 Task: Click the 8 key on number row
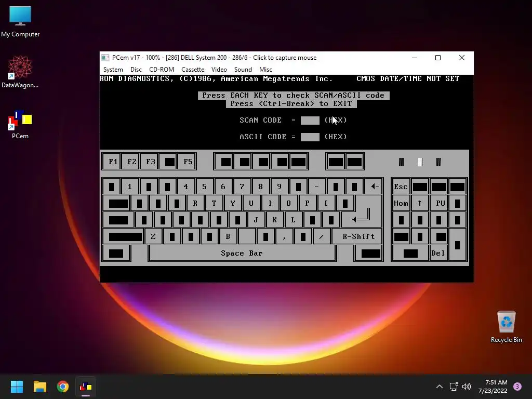[x=260, y=187]
